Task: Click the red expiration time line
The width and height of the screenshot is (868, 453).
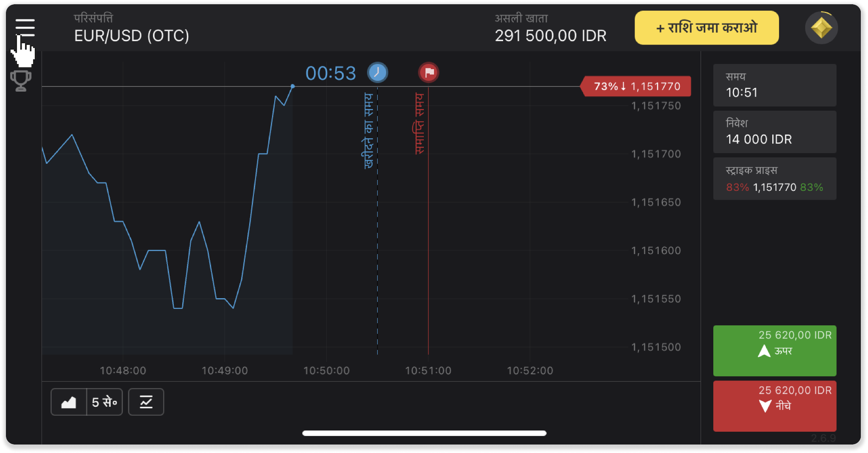Action: coord(428,254)
